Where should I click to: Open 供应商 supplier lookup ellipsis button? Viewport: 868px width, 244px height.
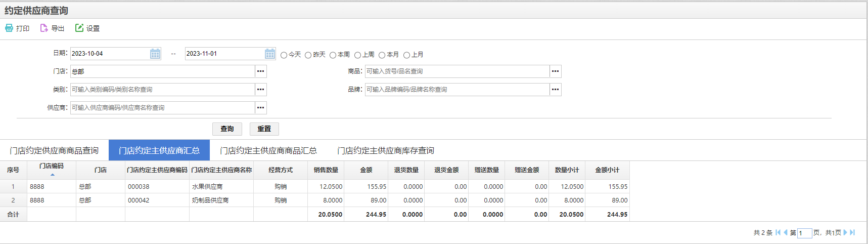coord(261,108)
